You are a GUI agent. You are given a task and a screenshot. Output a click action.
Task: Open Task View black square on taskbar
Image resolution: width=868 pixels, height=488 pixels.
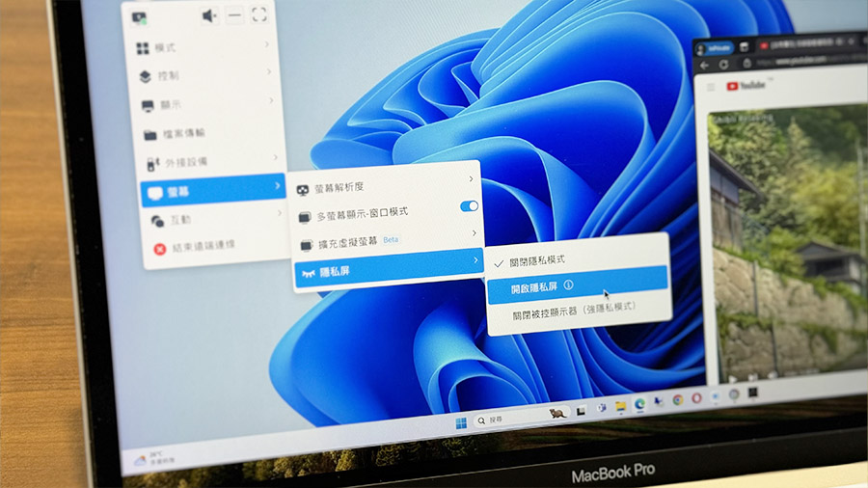point(581,412)
